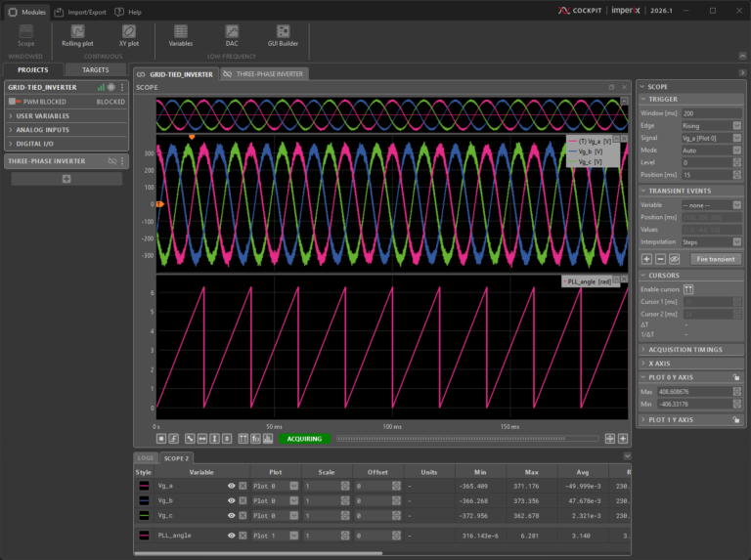Remove the Vg_b variable from scope
The height and width of the screenshot is (560, 751).
243,500
